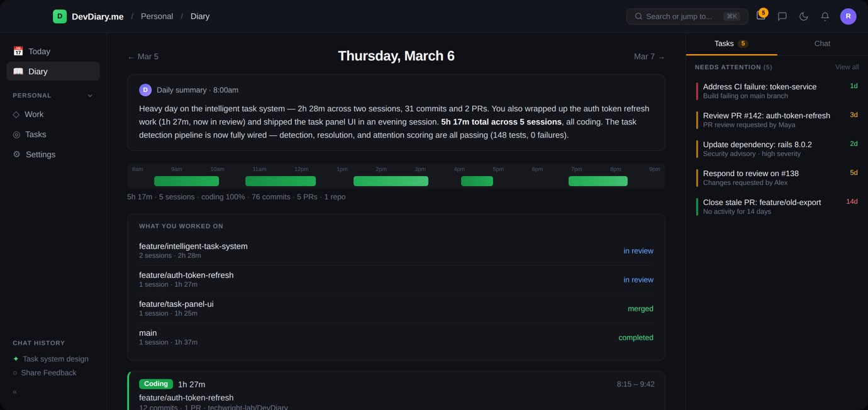868x410 pixels.
Task: Click the Diary book icon in sidebar
Action: pyautogui.click(x=18, y=71)
